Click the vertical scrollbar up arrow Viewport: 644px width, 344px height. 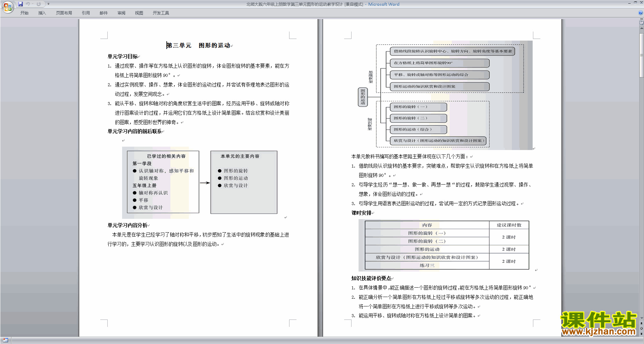coord(642,28)
